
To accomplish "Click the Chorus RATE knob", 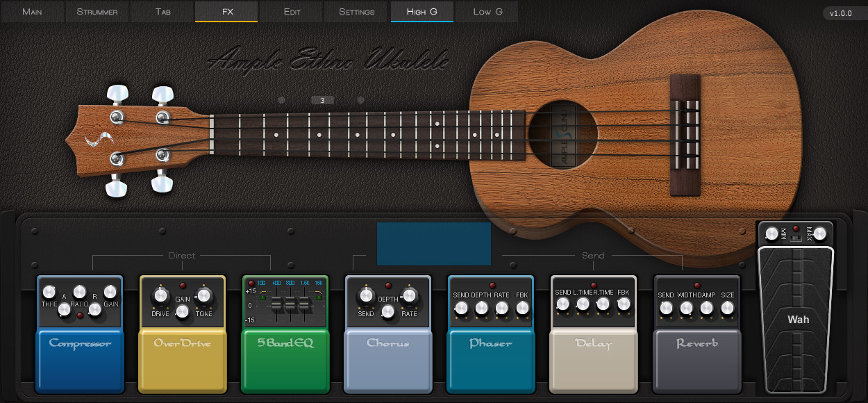I will click(x=410, y=296).
